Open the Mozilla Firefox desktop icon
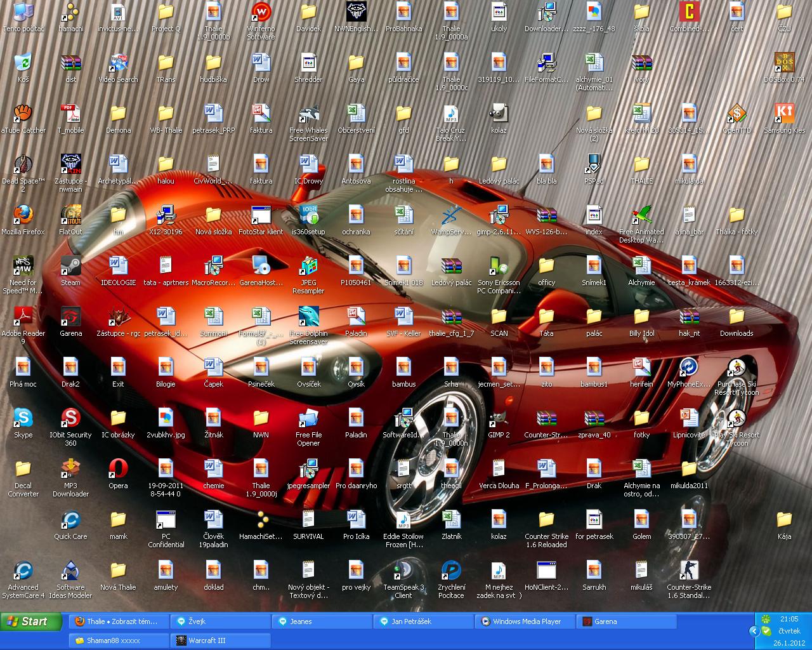Viewport: 812px width, 650px height. (x=23, y=216)
